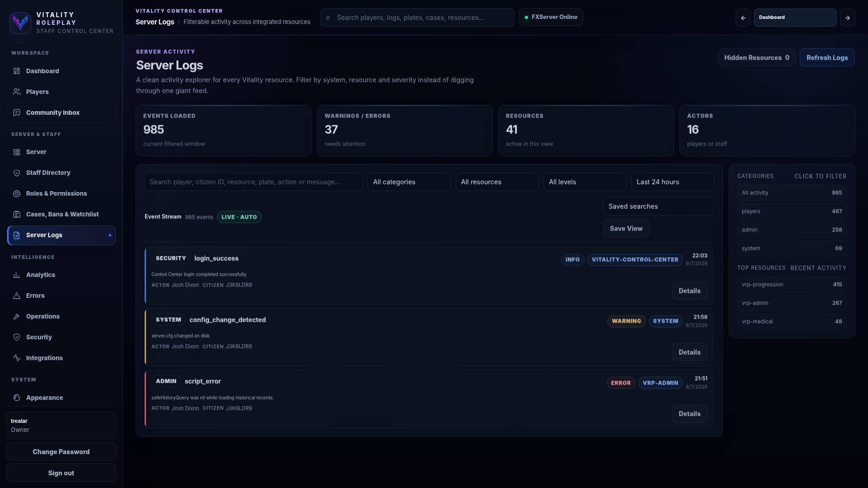This screenshot has height=488, width=868.
Task: Click the Errors warning triangle icon
Action: [x=17, y=296]
